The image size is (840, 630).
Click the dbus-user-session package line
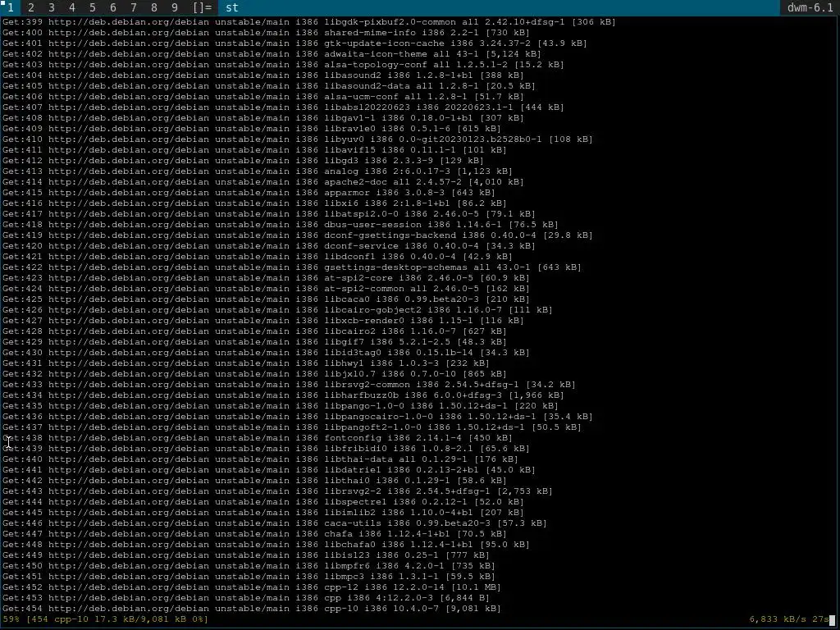tap(281, 225)
